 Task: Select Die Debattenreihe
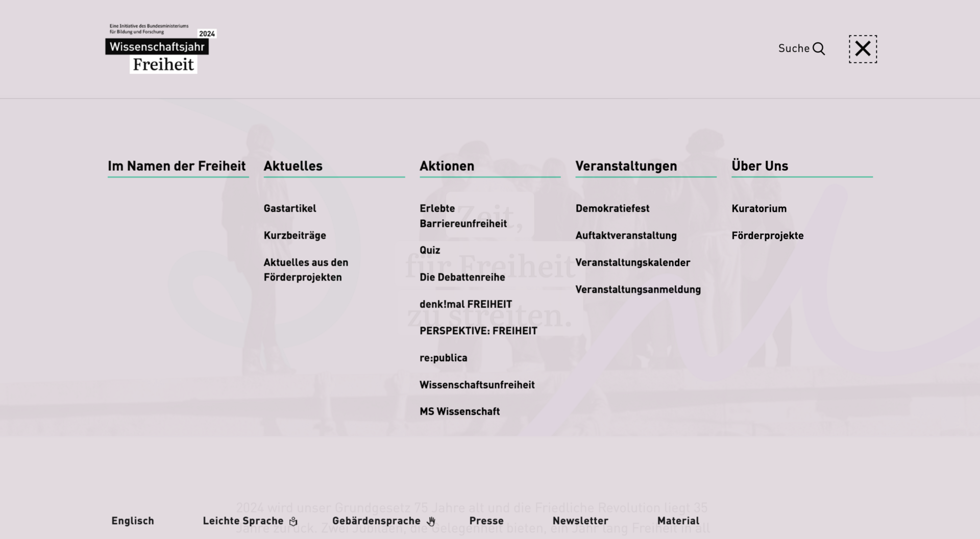462,277
